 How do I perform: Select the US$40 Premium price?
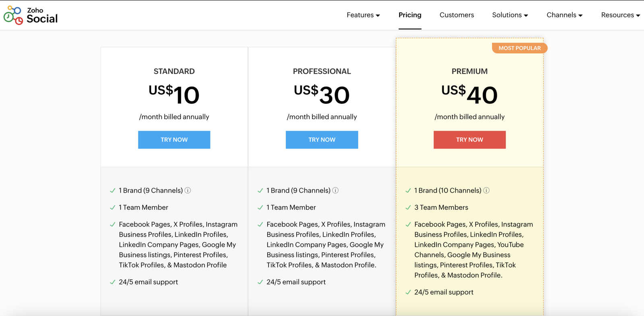tap(469, 95)
